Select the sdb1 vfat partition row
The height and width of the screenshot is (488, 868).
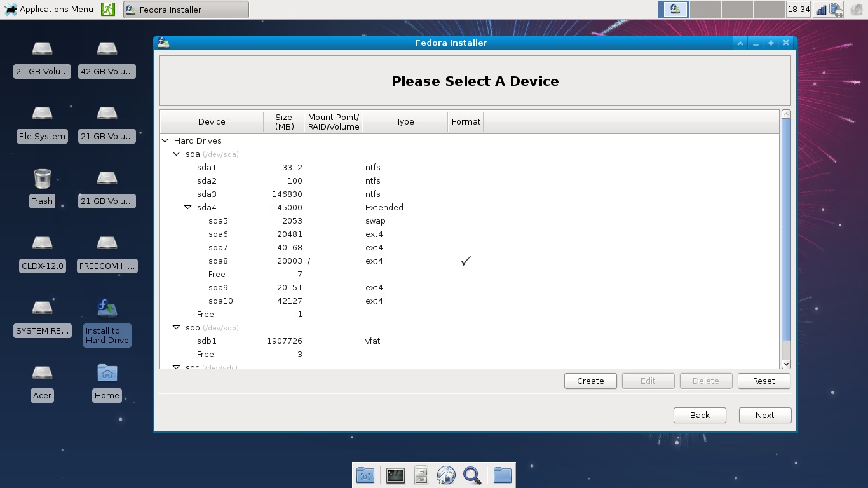click(469, 341)
